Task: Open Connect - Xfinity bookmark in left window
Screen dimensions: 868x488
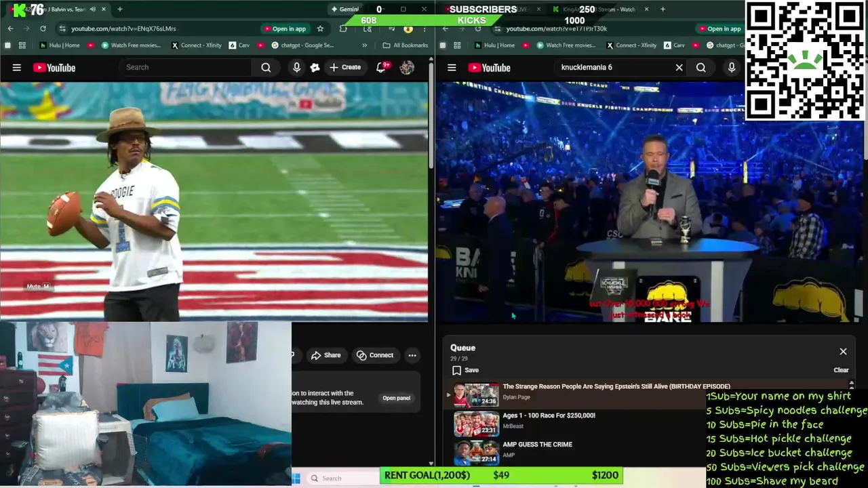Action: (197, 45)
